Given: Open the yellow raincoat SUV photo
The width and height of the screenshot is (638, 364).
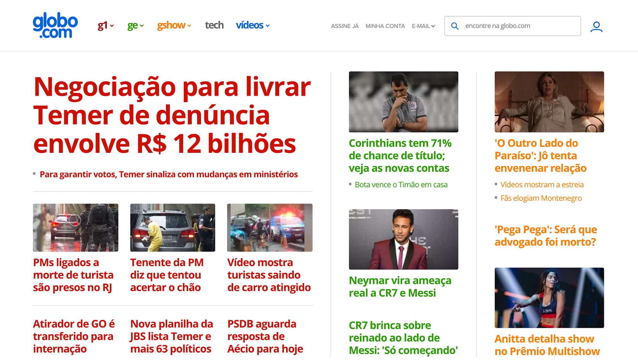Looking at the screenshot, I should pos(173,227).
